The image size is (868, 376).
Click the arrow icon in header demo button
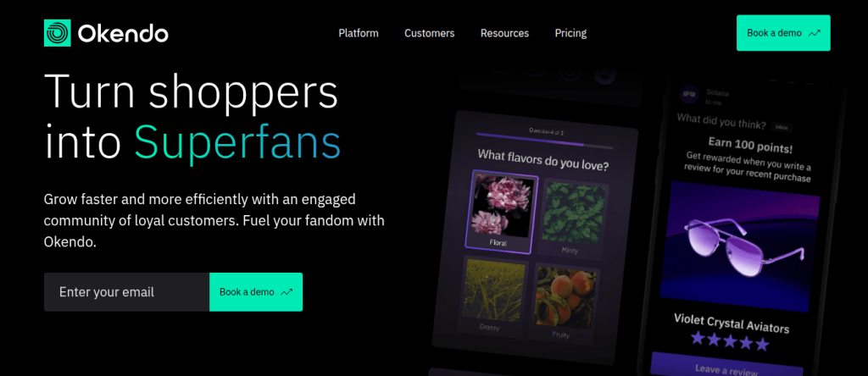coord(815,33)
